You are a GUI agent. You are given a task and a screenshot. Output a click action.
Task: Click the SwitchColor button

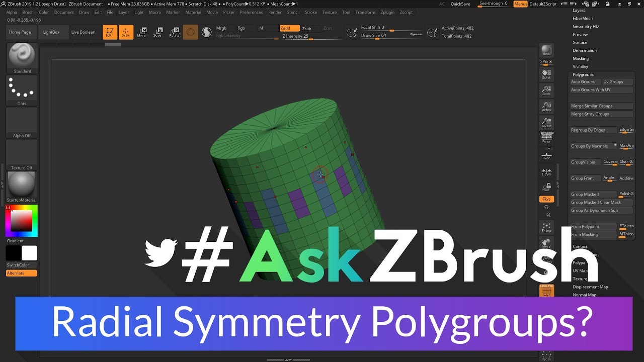click(22, 265)
